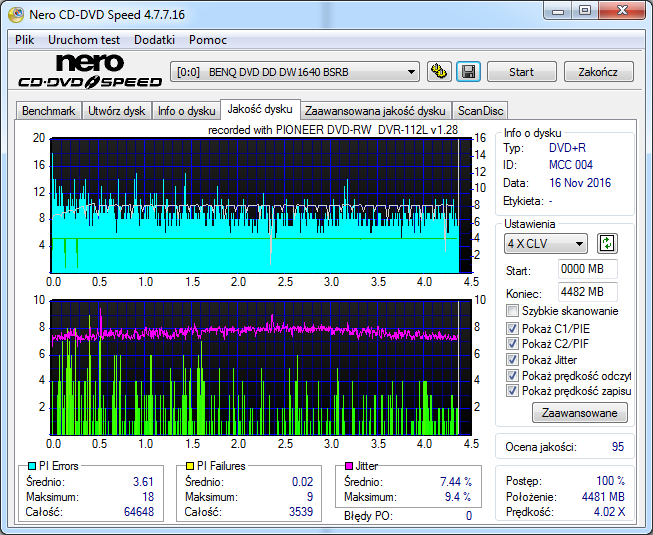Open the Uruchom test menu

click(x=84, y=40)
